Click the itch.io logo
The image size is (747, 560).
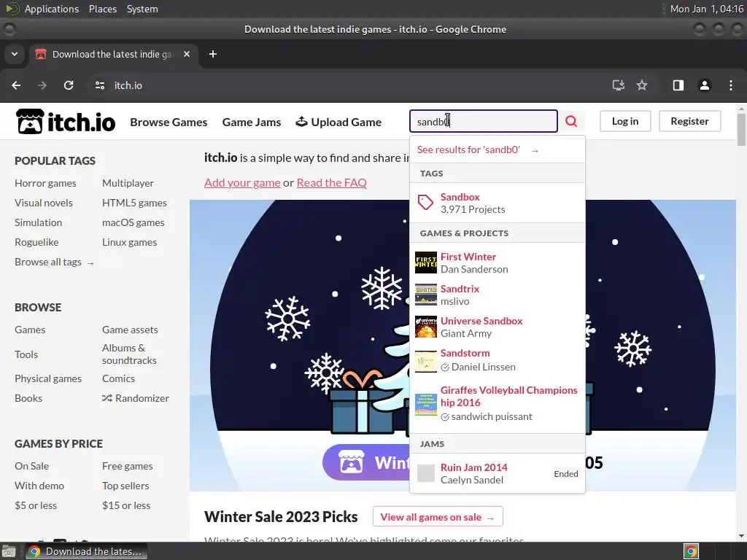tap(65, 122)
